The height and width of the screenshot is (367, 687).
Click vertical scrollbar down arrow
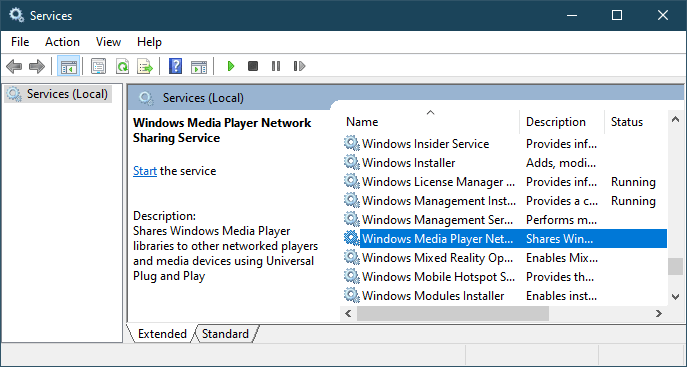point(676,297)
